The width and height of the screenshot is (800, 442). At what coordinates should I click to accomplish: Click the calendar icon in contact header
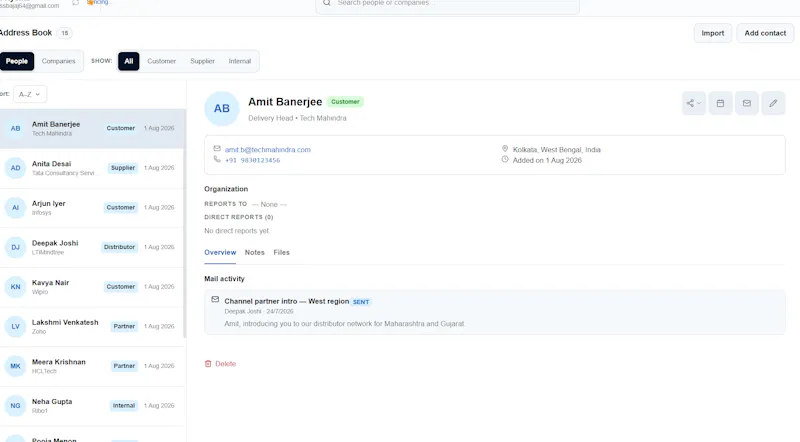click(720, 103)
